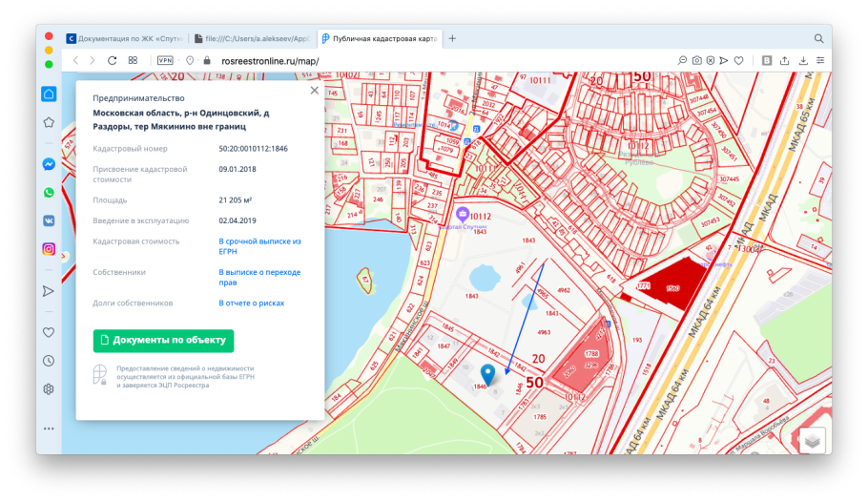Open Instagram from the sidebar
Screen dimensions: 868x502
pyautogui.click(x=49, y=249)
